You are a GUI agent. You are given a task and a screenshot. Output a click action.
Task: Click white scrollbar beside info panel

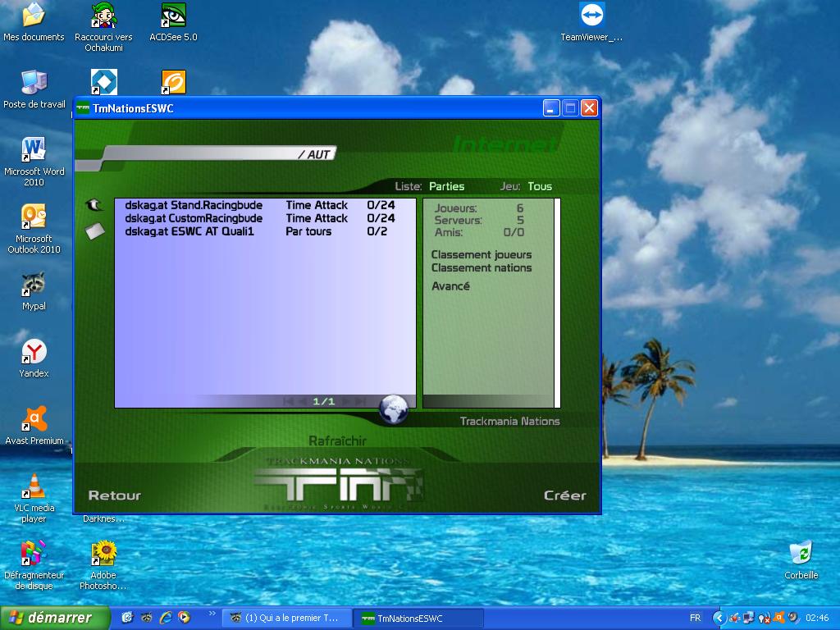(x=557, y=304)
